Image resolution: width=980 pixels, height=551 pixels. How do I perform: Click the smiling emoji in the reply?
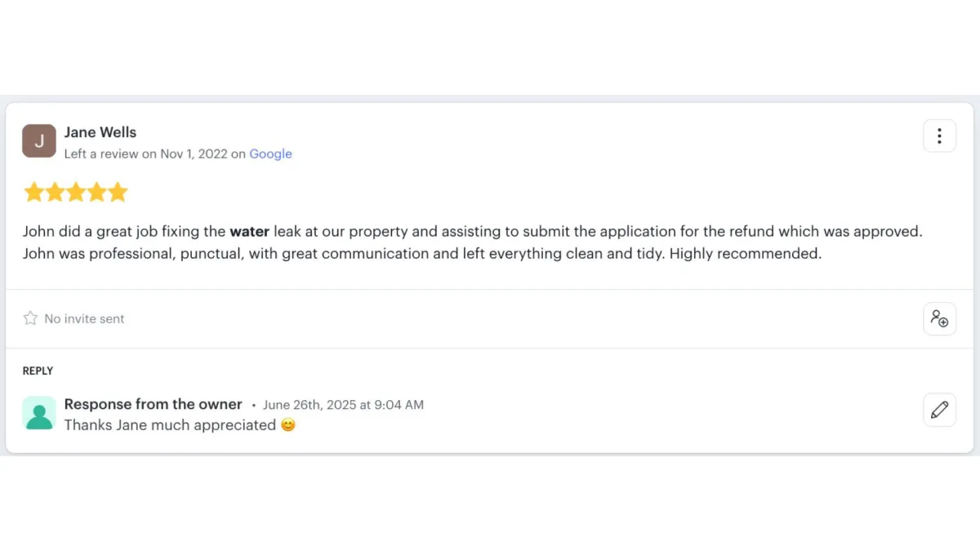coord(287,424)
